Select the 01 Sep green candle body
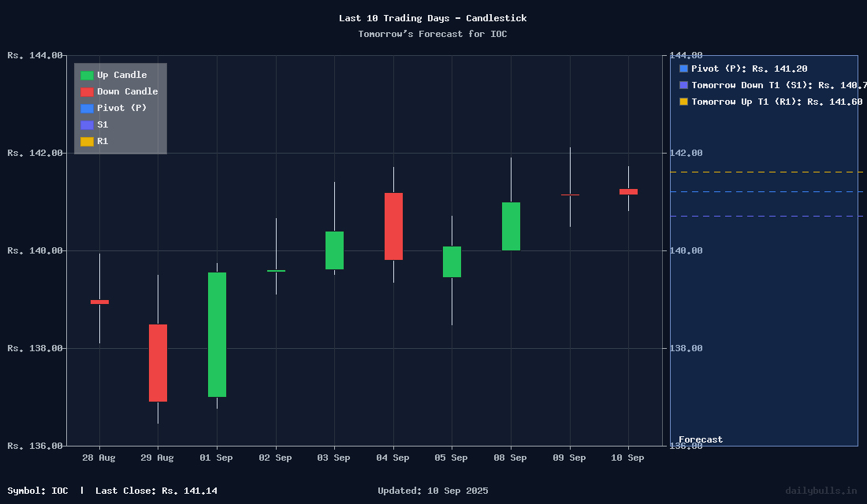 coord(217,335)
